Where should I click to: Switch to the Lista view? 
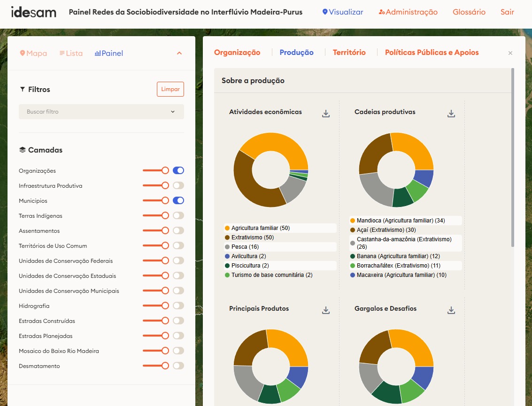(71, 54)
